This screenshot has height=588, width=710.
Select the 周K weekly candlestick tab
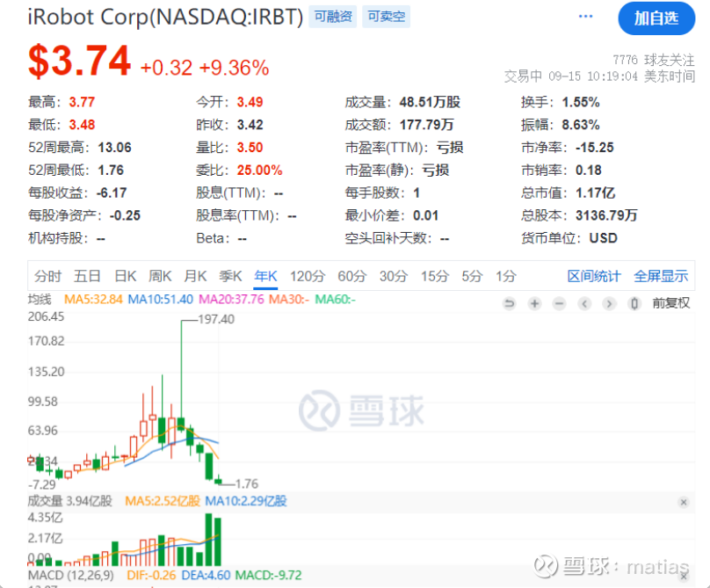click(x=160, y=276)
